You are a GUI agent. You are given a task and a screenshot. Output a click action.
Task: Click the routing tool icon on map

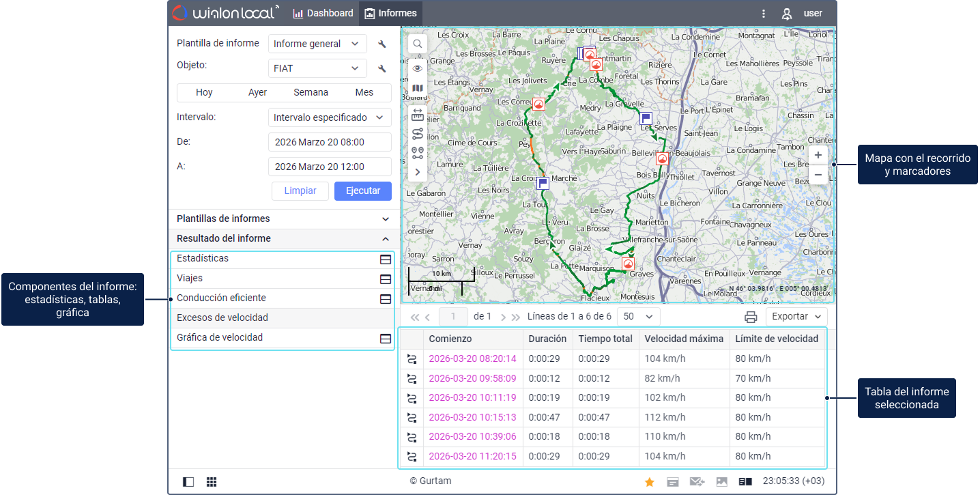point(418,134)
